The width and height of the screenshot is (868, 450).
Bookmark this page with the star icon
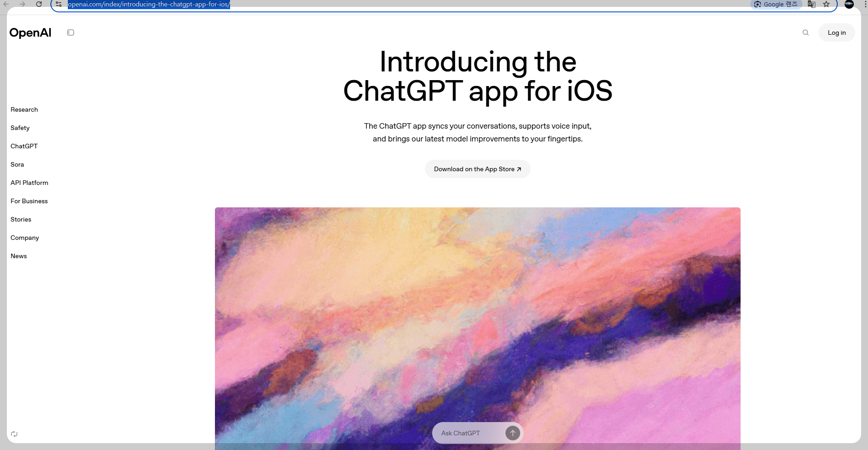pos(826,4)
